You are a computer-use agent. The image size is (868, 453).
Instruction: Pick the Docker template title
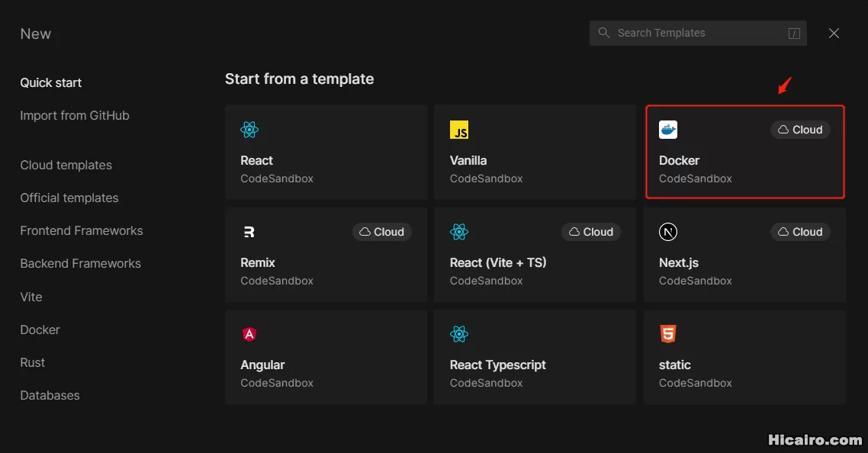(680, 161)
